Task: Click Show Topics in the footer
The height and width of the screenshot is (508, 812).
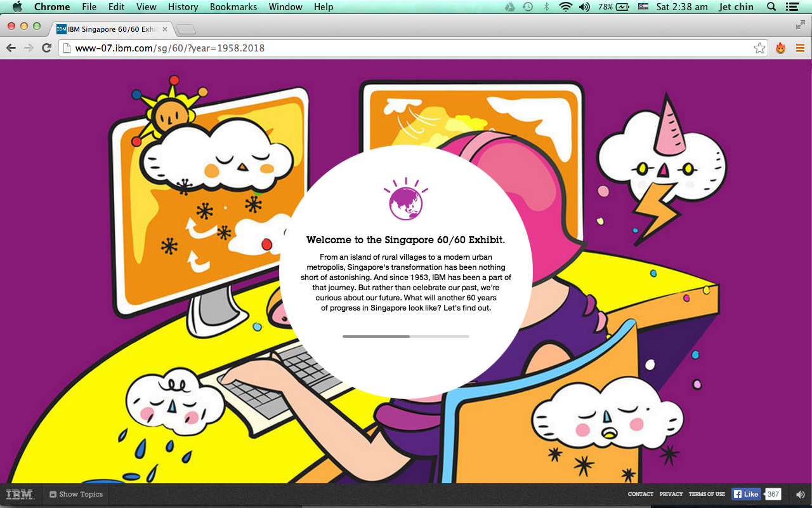Action: pos(76,494)
